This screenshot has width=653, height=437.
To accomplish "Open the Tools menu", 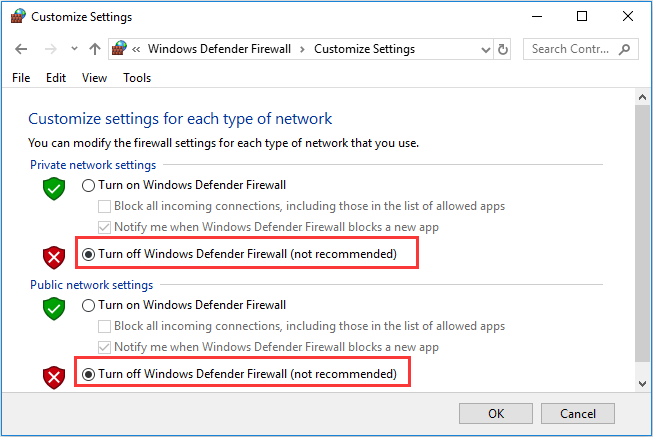I will tap(137, 78).
